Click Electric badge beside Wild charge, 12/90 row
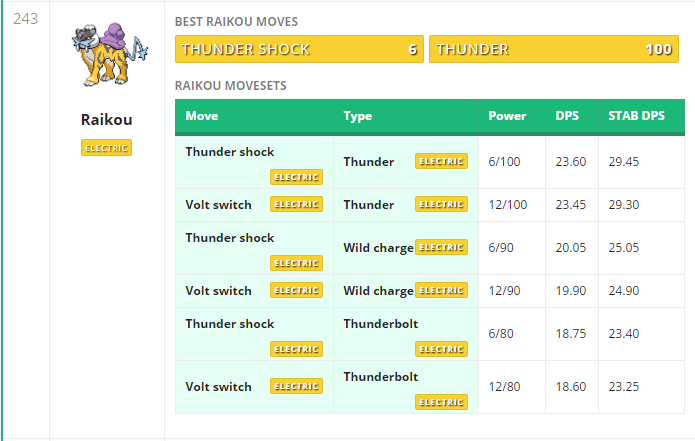Viewport: 695px width, 441px height. click(441, 290)
